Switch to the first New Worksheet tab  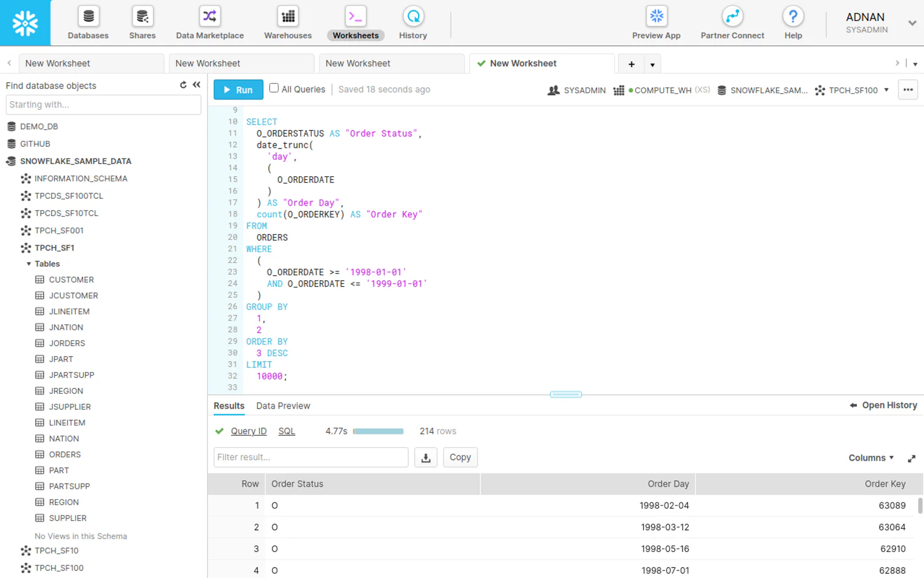pyautogui.click(x=91, y=64)
